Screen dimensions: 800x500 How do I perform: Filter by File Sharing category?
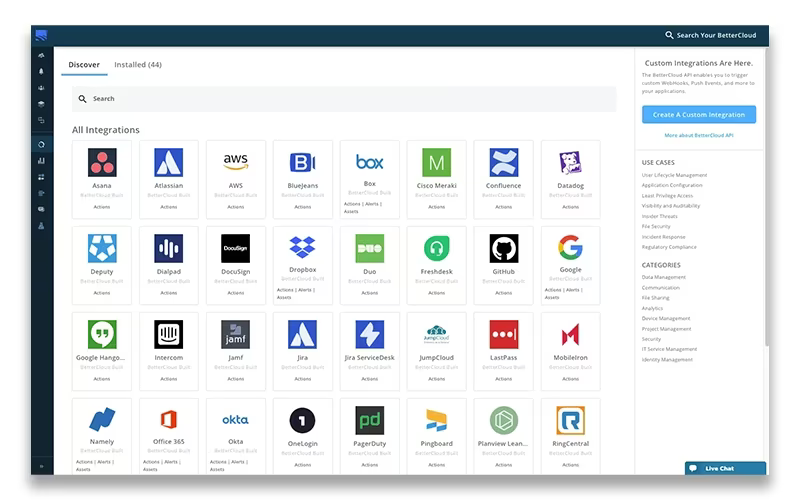pos(655,297)
